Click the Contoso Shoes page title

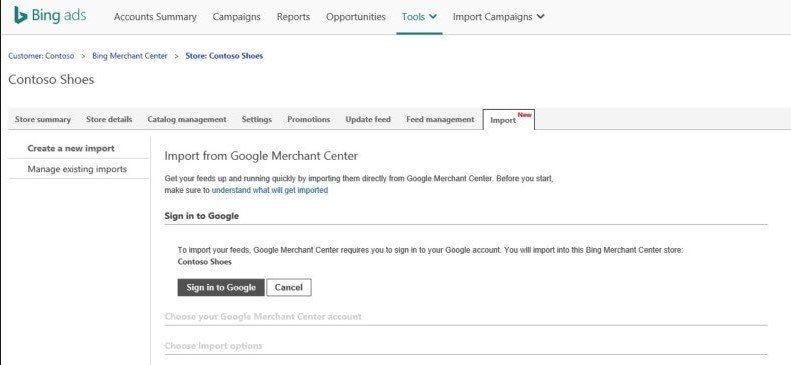coord(51,79)
